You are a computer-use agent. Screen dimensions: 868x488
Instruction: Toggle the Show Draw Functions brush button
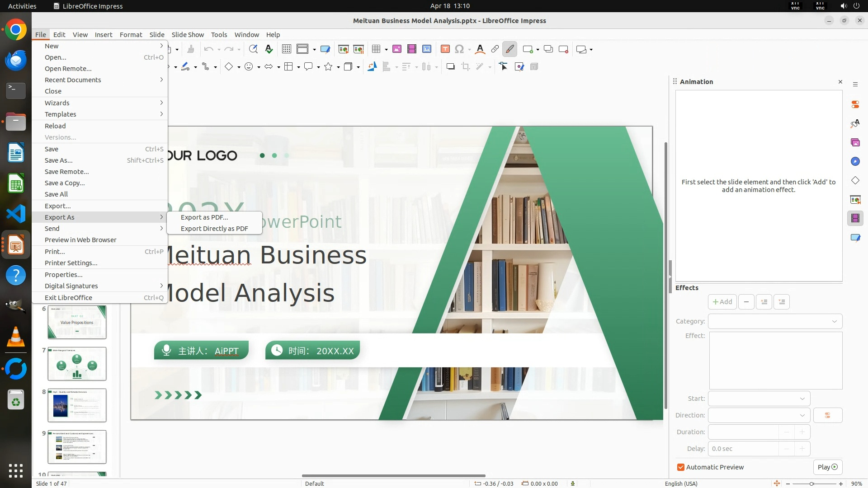(510, 49)
